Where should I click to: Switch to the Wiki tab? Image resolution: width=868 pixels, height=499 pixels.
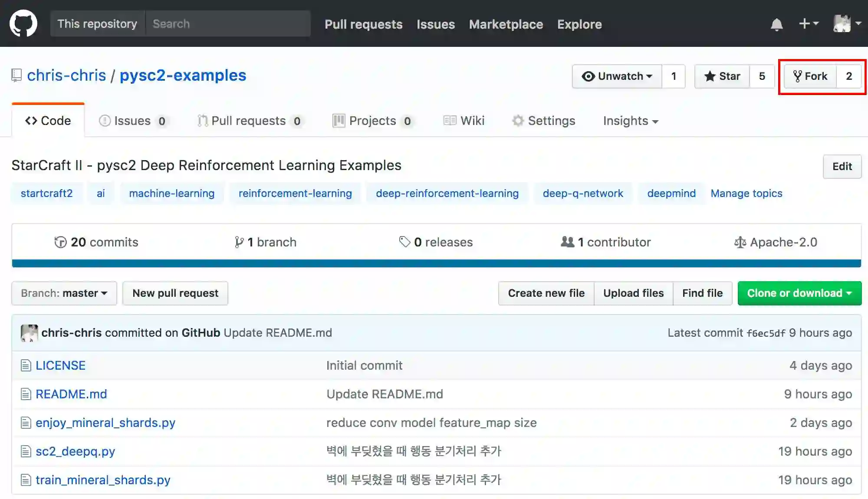tap(464, 121)
